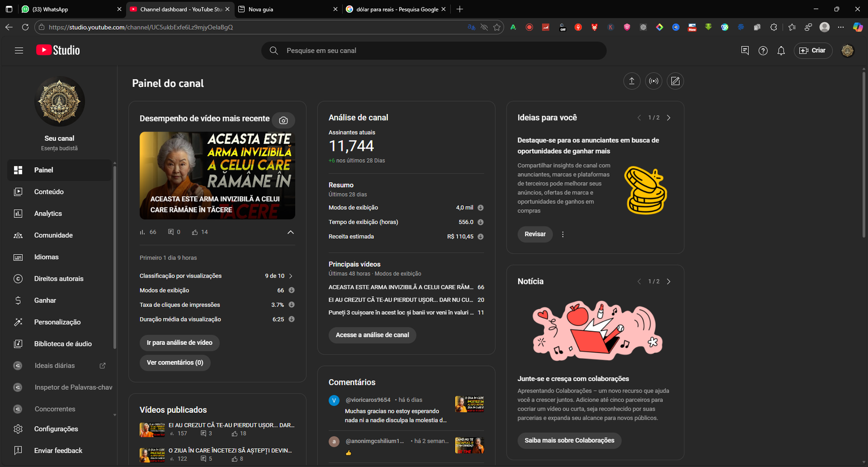This screenshot has width=868, height=467.
Task: Open the channel comments icon in header
Action: pos(745,51)
